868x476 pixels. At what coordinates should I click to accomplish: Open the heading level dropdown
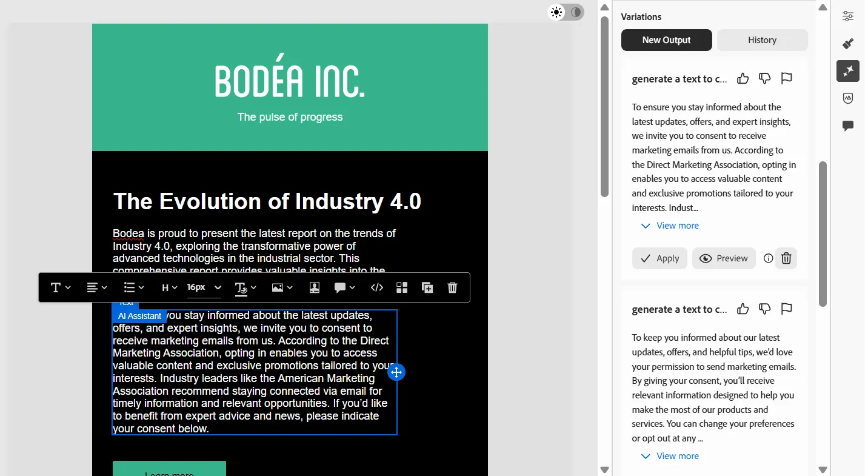169,287
